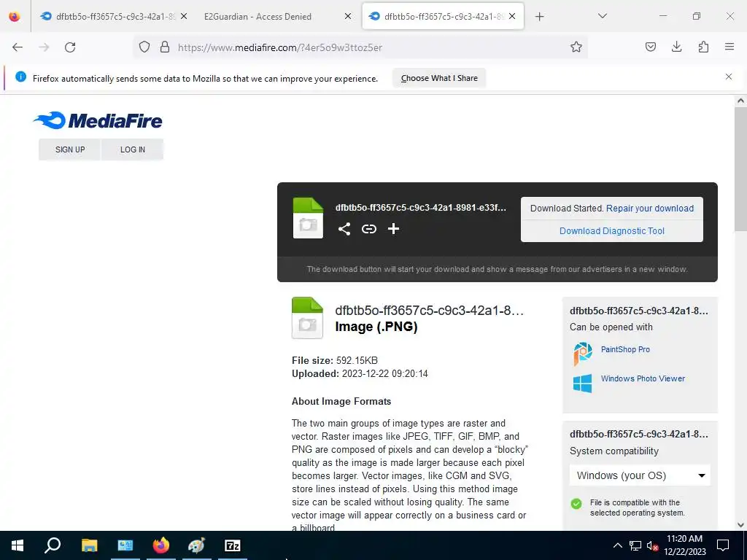Open a new tab with plus button
Viewport: 747px width, 560px height.
coord(539,17)
